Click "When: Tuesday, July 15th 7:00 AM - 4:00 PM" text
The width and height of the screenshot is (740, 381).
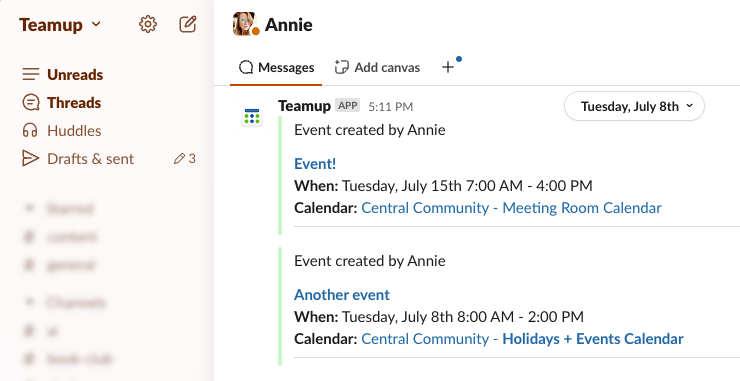click(x=443, y=186)
